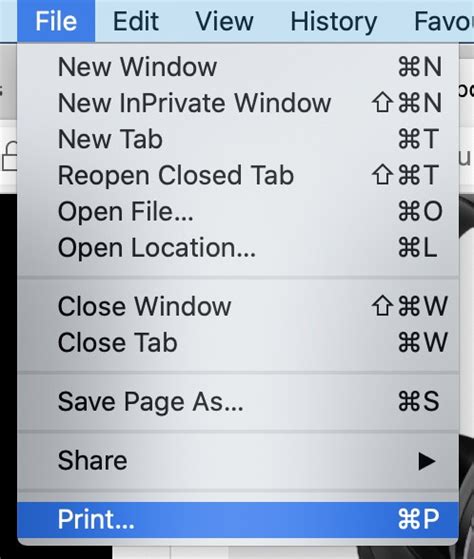Open the Favourites menu

tap(444, 21)
